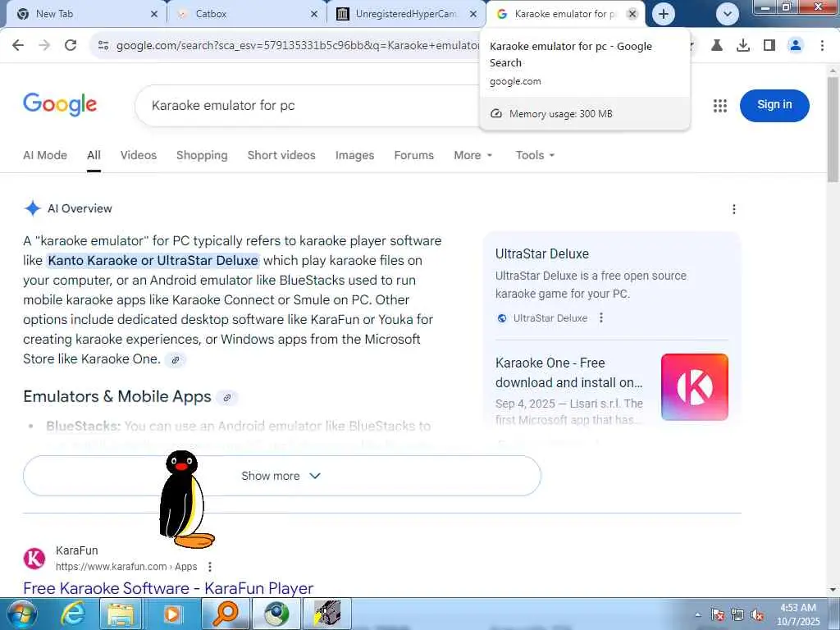Screen dimensions: 840x630
Task: Open the Google apps grid icon
Action: point(720,106)
